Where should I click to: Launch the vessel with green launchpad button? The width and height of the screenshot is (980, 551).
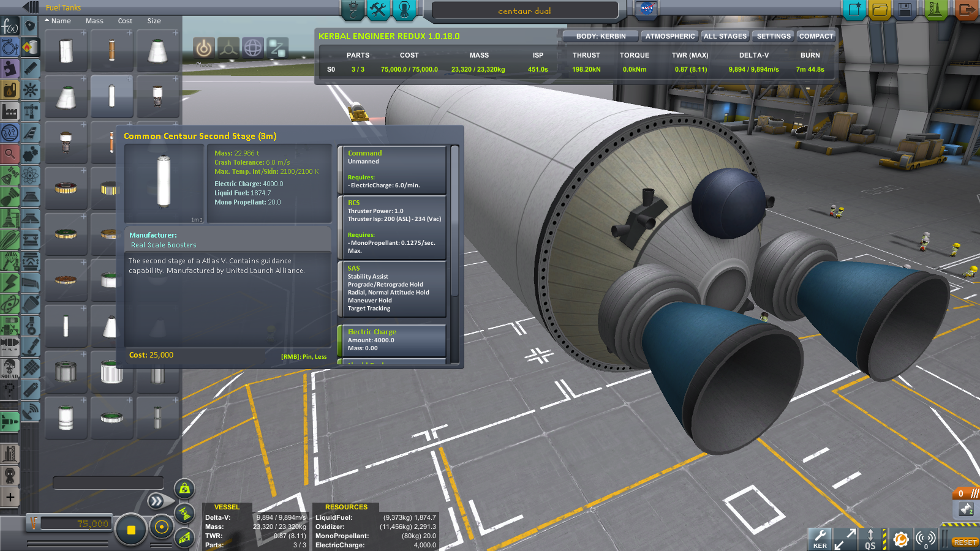click(x=935, y=10)
